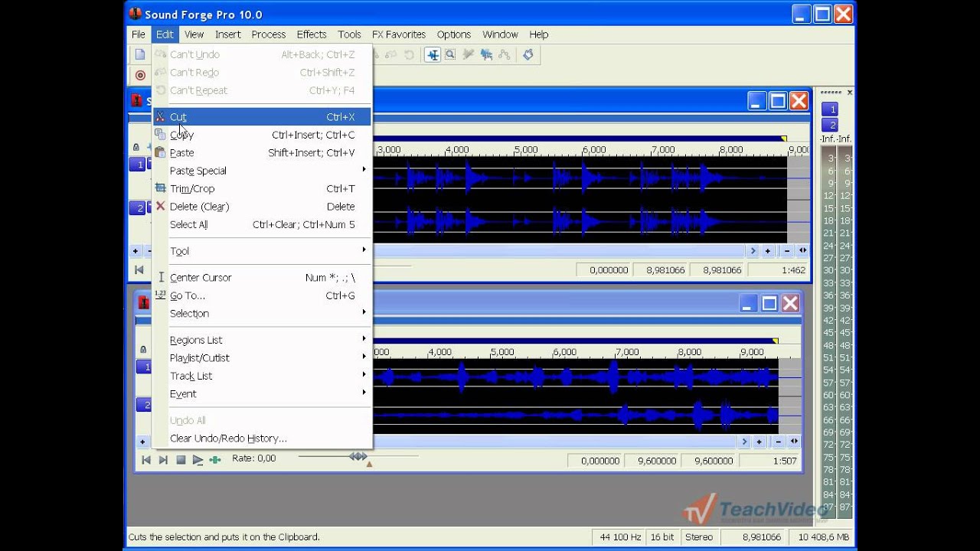This screenshot has width=980, height=551.
Task: Click Go to Start in lower window
Action: point(145,460)
